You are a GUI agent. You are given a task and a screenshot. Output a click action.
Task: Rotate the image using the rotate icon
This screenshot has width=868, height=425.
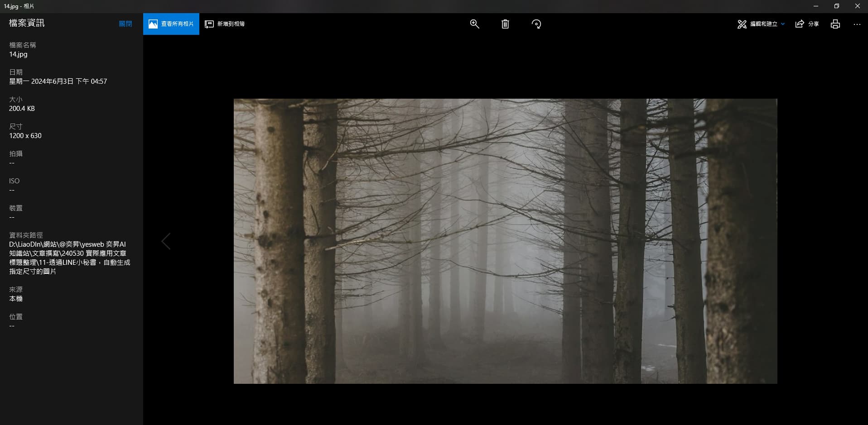[536, 24]
